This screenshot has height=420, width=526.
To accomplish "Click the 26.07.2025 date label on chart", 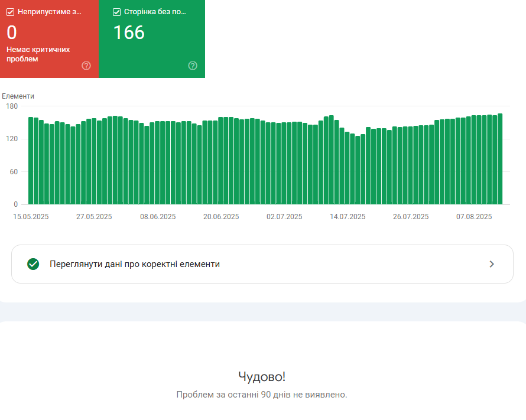I will click(x=411, y=217).
